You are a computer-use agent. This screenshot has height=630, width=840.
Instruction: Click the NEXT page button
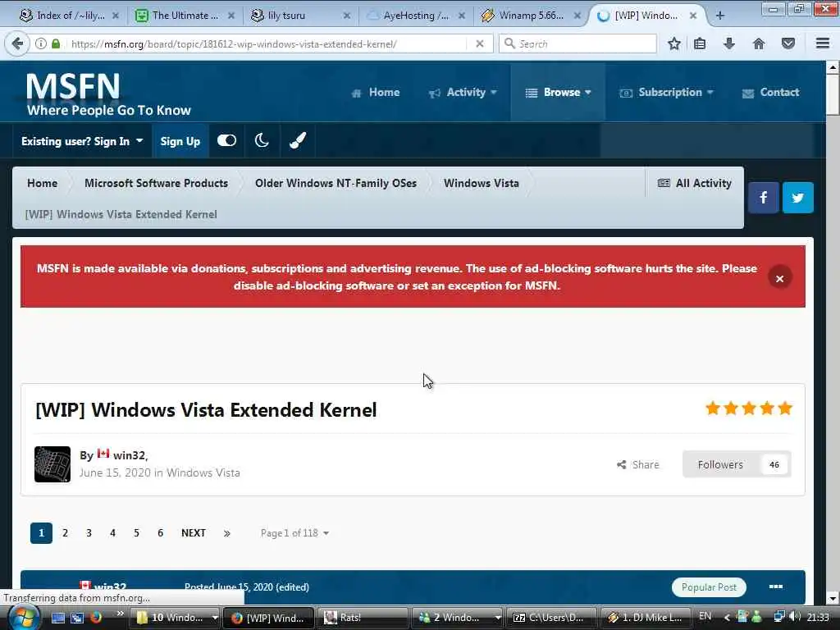coord(194,533)
